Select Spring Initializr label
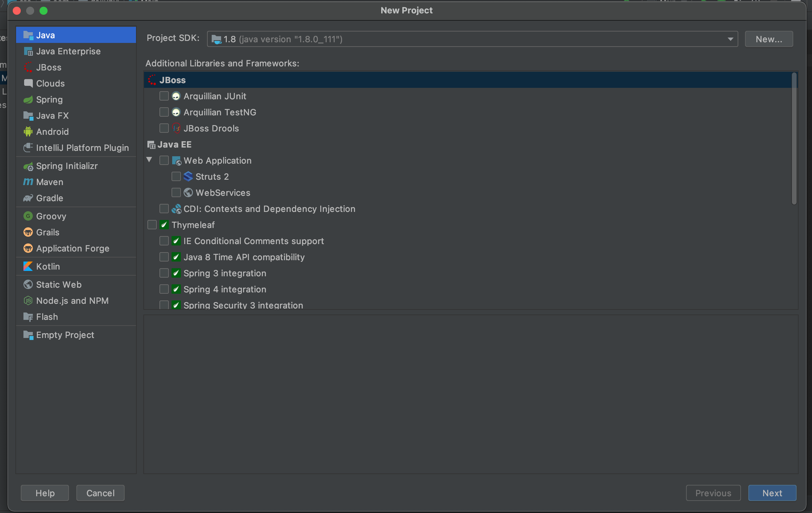This screenshot has height=513, width=812. pyautogui.click(x=67, y=166)
